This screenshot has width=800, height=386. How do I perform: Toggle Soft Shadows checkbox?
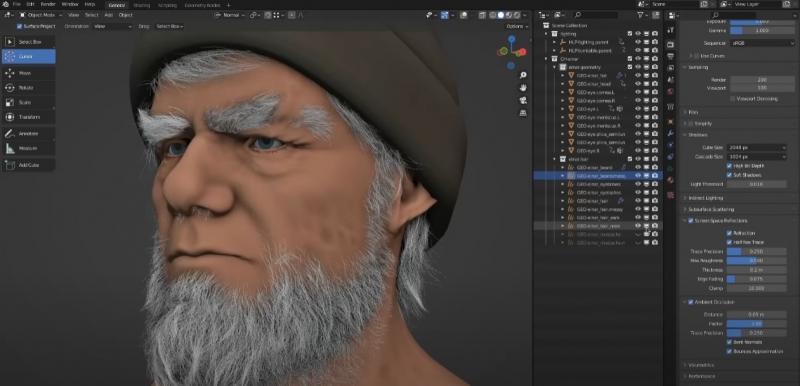pos(729,175)
